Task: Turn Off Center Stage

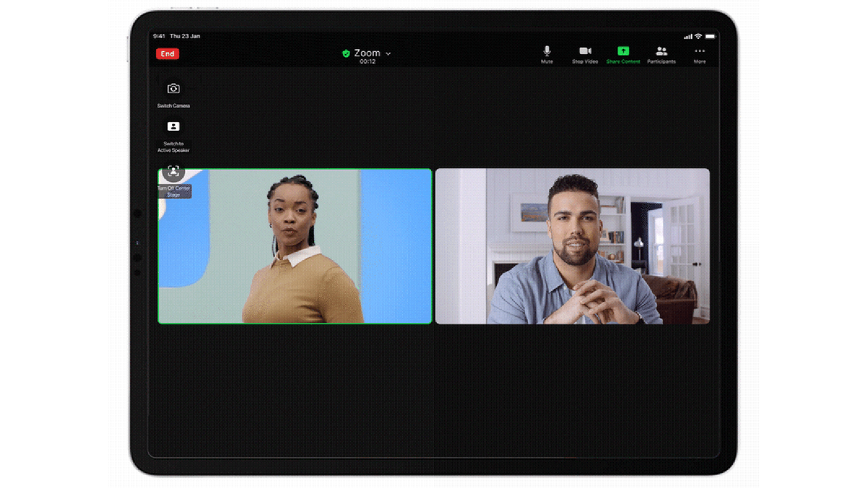Action: point(174,180)
